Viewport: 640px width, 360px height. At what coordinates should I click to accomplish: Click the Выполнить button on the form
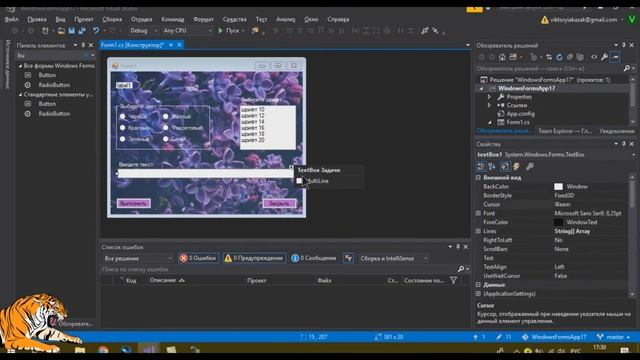coord(133,203)
